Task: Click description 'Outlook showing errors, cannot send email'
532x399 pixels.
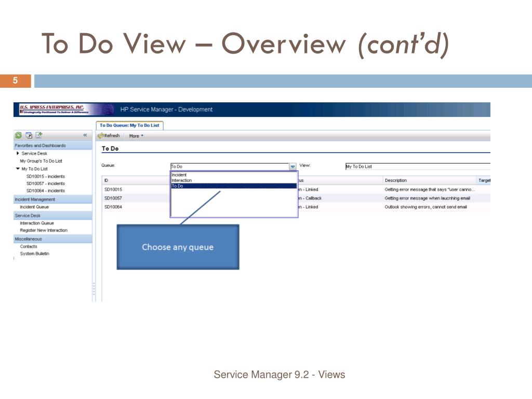Action: tap(425, 207)
